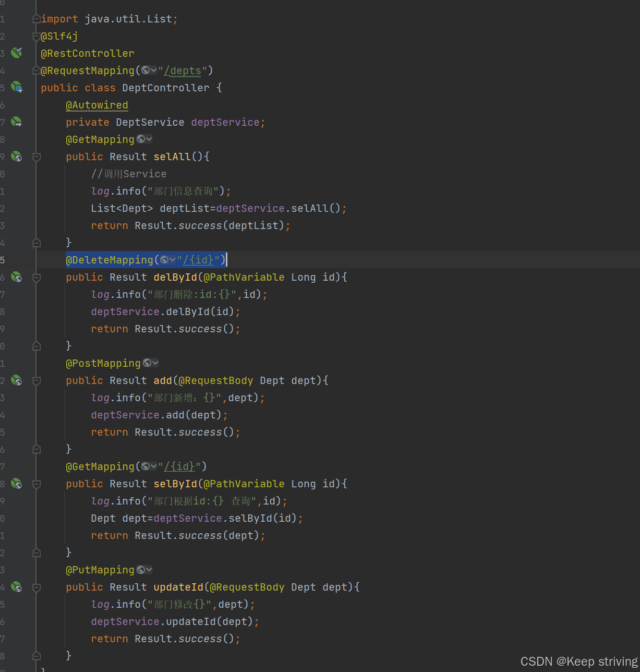Collapse the import java.util.List block
640x672 pixels.
click(37, 19)
